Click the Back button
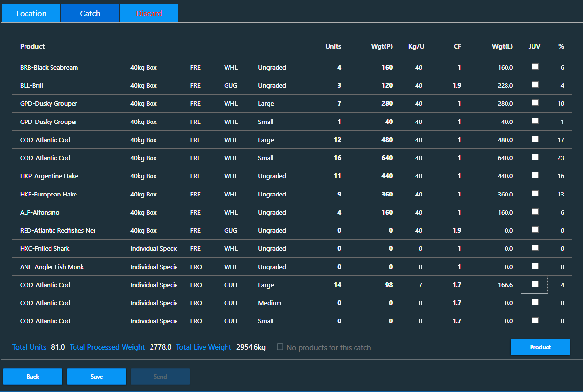 [33, 376]
